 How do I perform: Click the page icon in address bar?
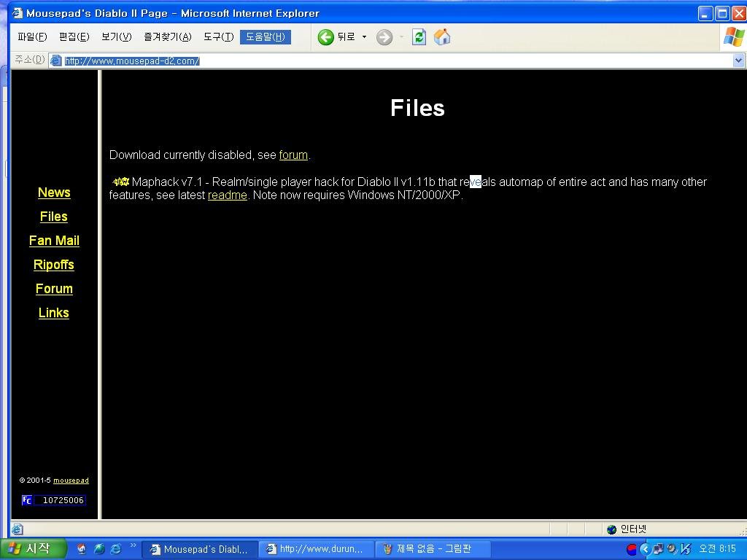(56, 61)
